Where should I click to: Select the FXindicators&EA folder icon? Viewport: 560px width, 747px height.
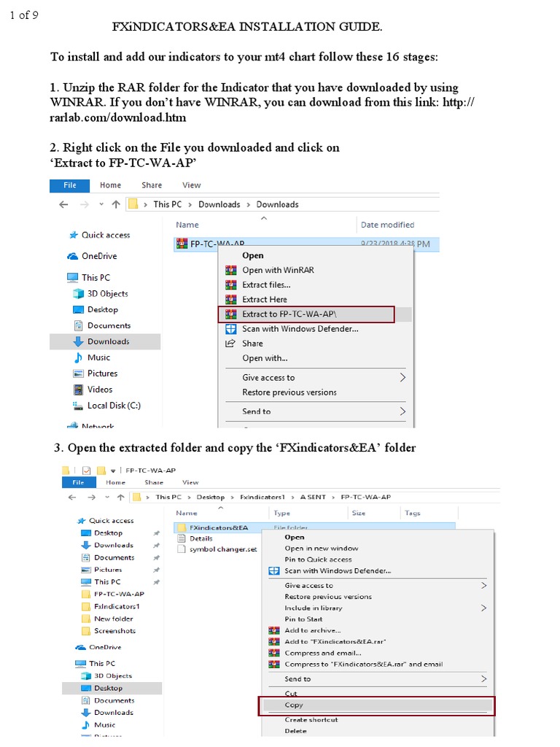coord(182,528)
